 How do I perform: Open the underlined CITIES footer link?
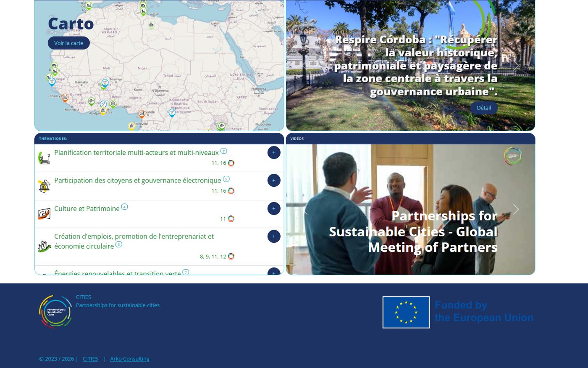[x=90, y=359]
